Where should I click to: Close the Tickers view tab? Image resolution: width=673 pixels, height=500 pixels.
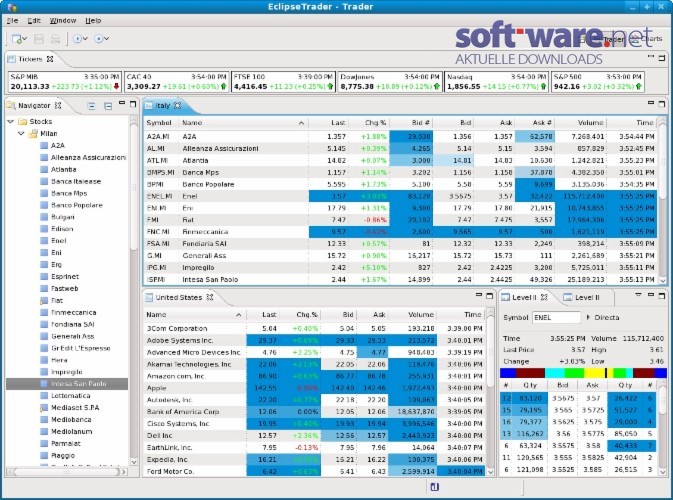(50, 59)
